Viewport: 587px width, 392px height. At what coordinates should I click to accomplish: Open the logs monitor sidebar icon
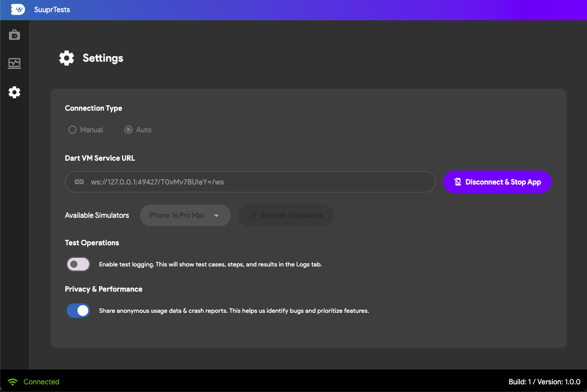[x=14, y=63]
